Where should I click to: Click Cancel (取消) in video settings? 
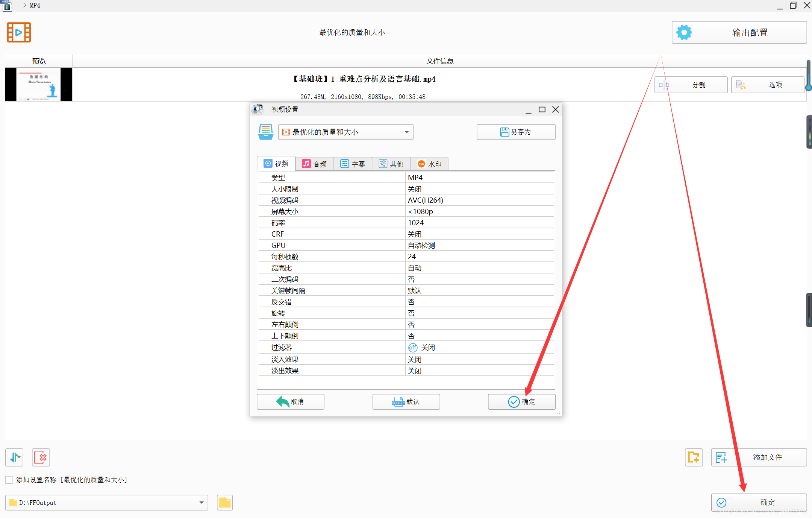290,402
